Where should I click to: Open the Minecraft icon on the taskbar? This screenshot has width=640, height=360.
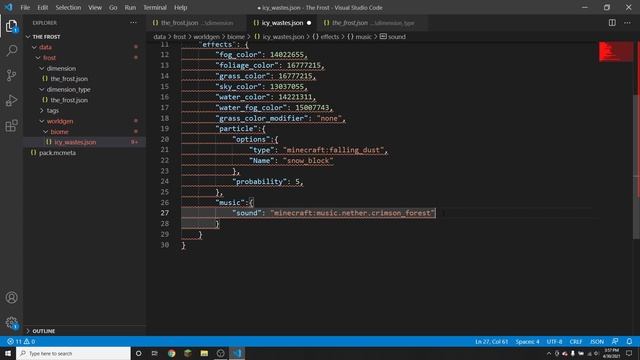click(188, 353)
